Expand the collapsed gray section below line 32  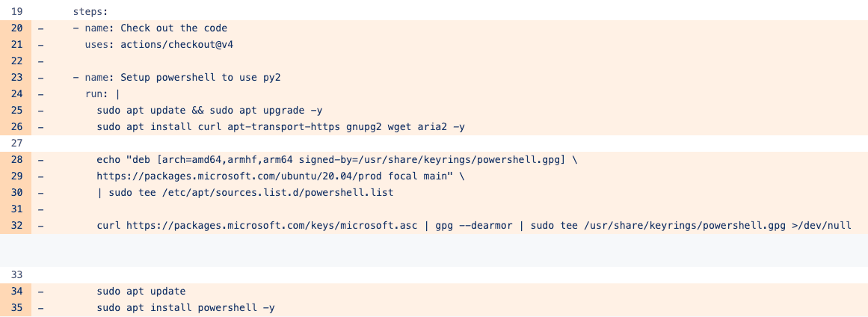(434, 250)
